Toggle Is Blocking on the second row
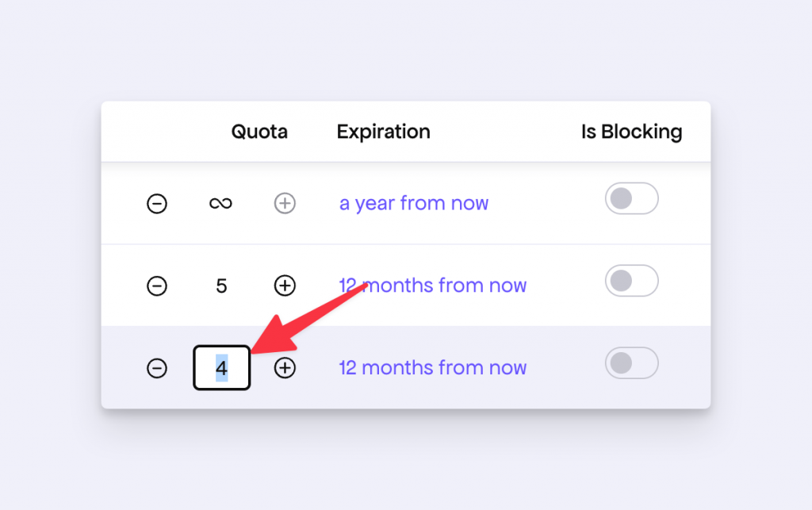Viewport: 812px width, 510px height. [631, 281]
